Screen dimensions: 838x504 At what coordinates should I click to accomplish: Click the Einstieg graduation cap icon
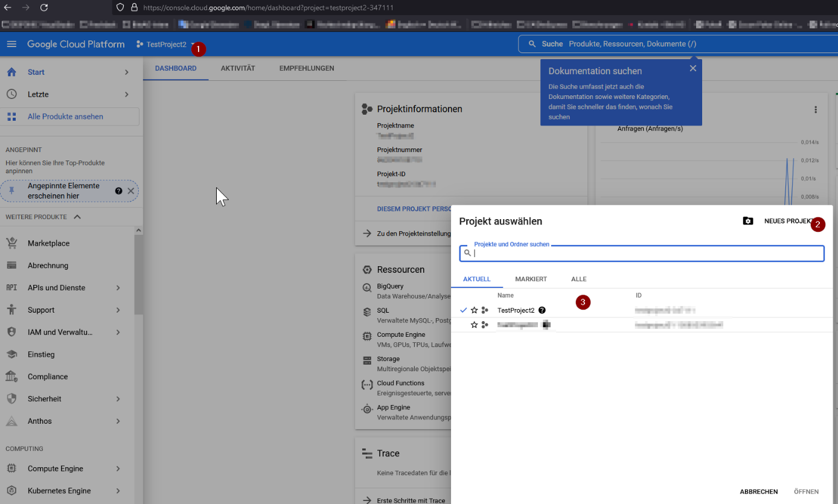coord(11,354)
